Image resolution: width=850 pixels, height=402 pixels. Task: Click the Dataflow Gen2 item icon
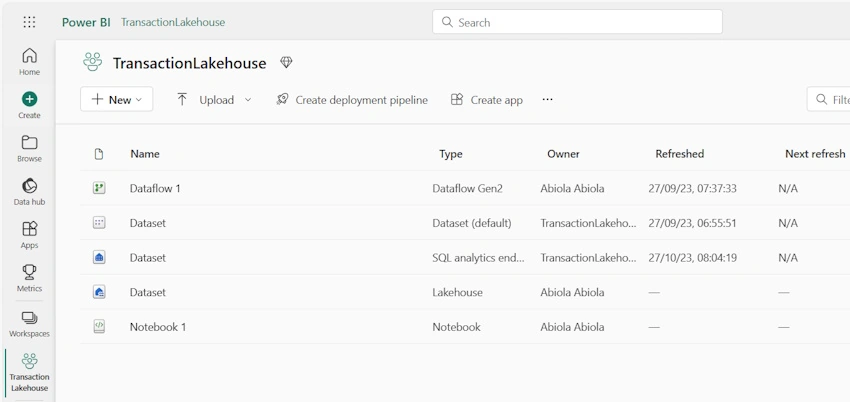point(99,188)
